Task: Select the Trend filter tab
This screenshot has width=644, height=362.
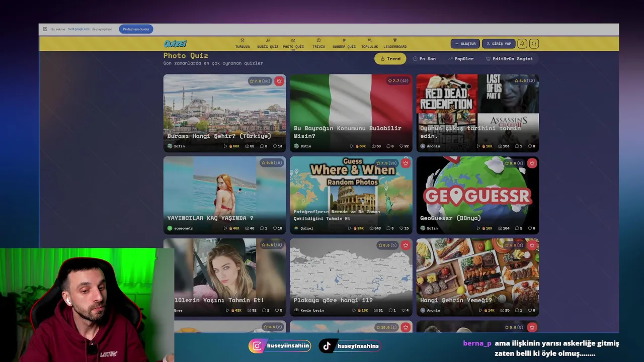Action: pos(390,59)
